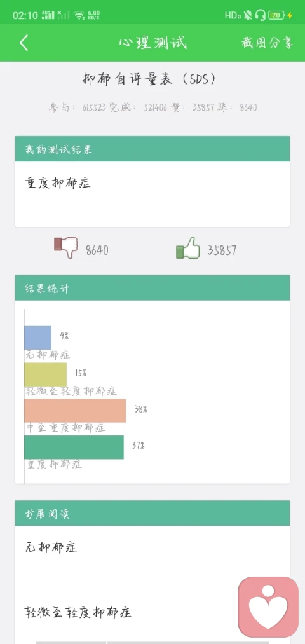This screenshot has height=644, width=305.
Task: Tap the 重度抑郁症 test result text
Action: [57, 182]
